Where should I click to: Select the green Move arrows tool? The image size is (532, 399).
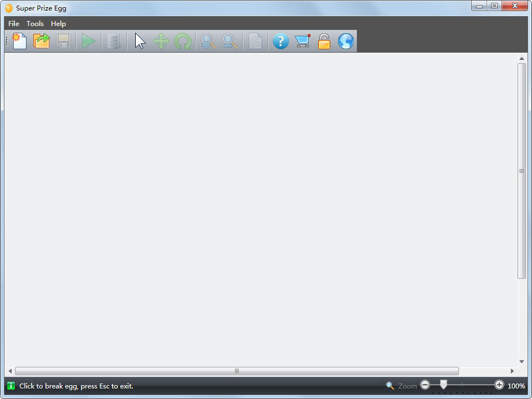coord(161,42)
